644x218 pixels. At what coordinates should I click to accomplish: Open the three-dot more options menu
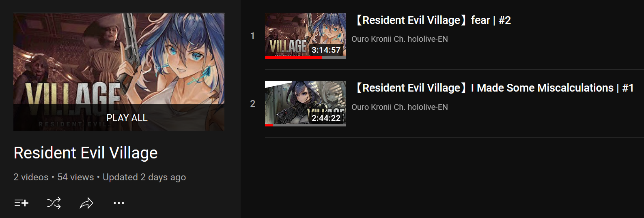coord(119,203)
